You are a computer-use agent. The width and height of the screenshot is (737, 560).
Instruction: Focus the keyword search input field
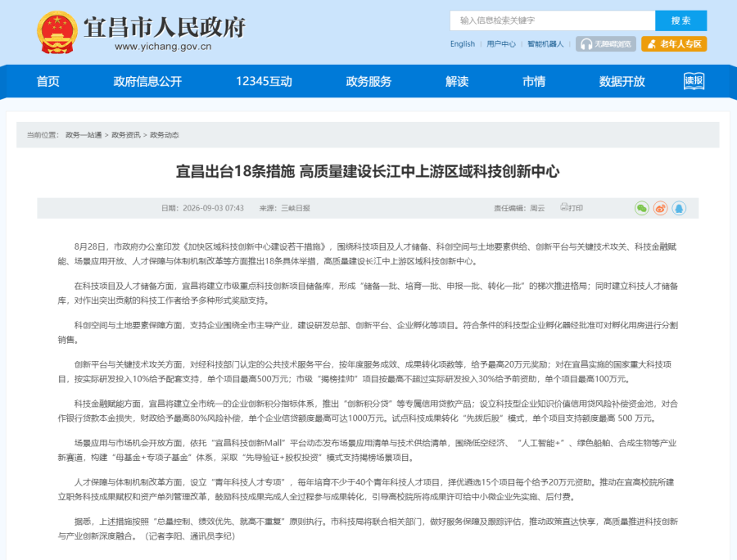pos(552,20)
